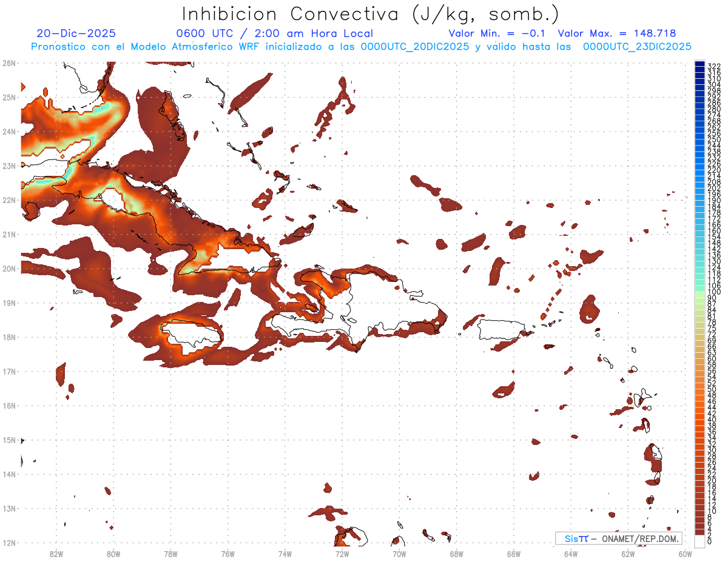Click the '17N' latitude label
Viewport: 728px width, 562px height.
coord(9,371)
